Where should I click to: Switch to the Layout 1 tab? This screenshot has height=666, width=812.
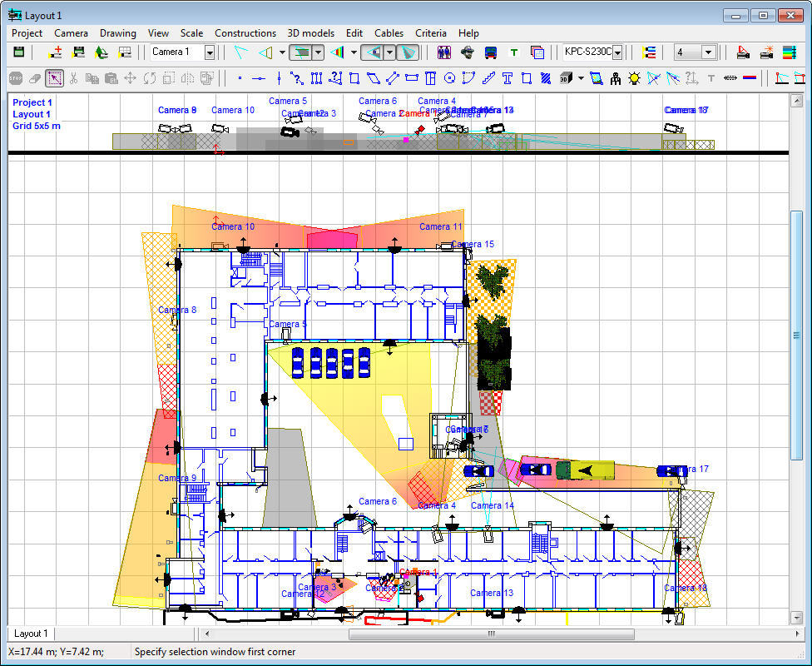pos(32,634)
